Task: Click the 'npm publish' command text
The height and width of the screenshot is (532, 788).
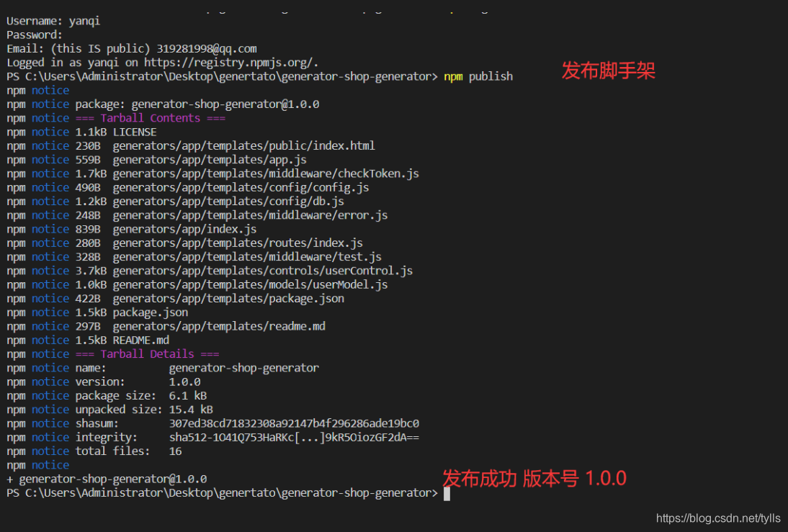Action: 478,76
